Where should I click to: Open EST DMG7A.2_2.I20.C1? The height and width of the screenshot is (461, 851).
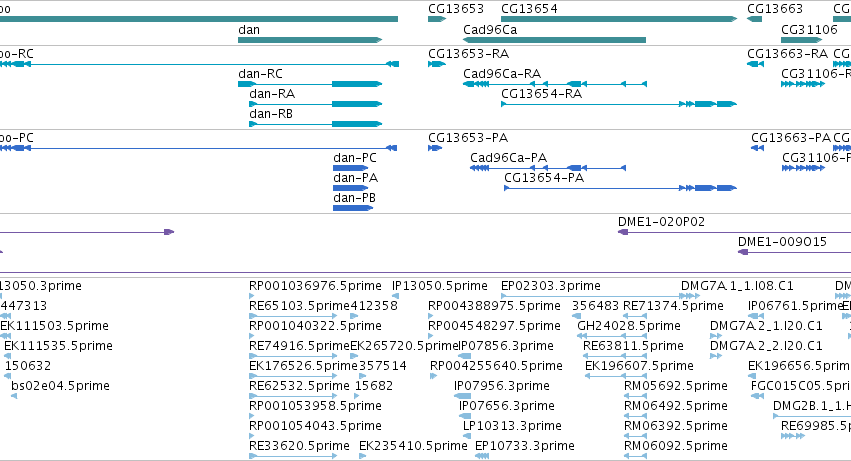click(766, 346)
